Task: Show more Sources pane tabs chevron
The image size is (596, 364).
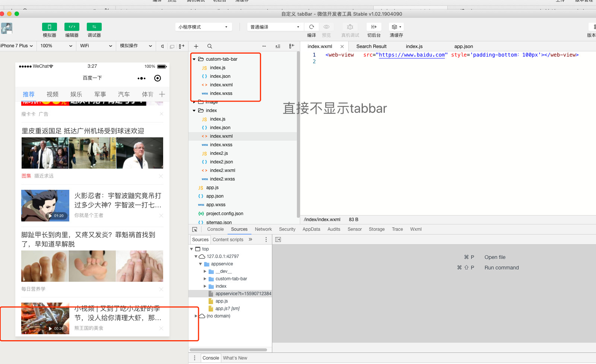Action: pos(250,239)
